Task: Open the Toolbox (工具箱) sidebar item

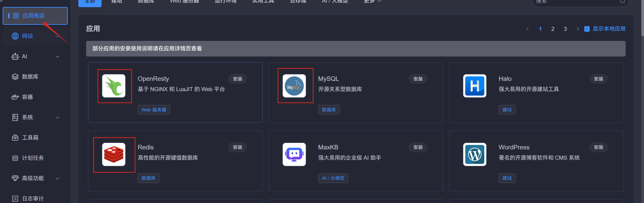Action: click(30, 137)
